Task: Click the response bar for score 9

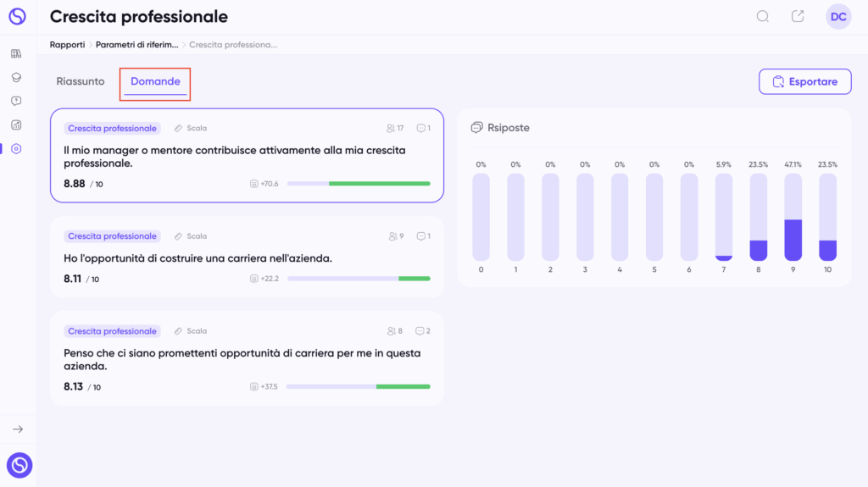Action: (x=793, y=217)
